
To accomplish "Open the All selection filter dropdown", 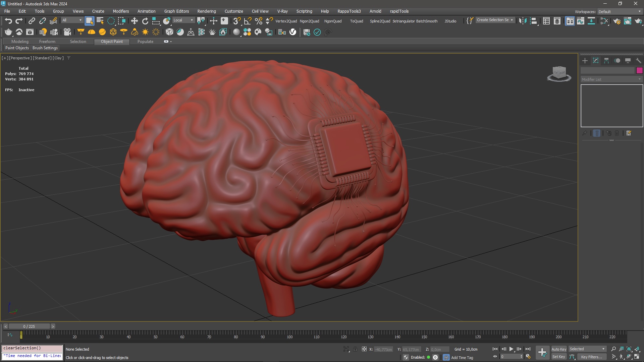I will 72,20.
